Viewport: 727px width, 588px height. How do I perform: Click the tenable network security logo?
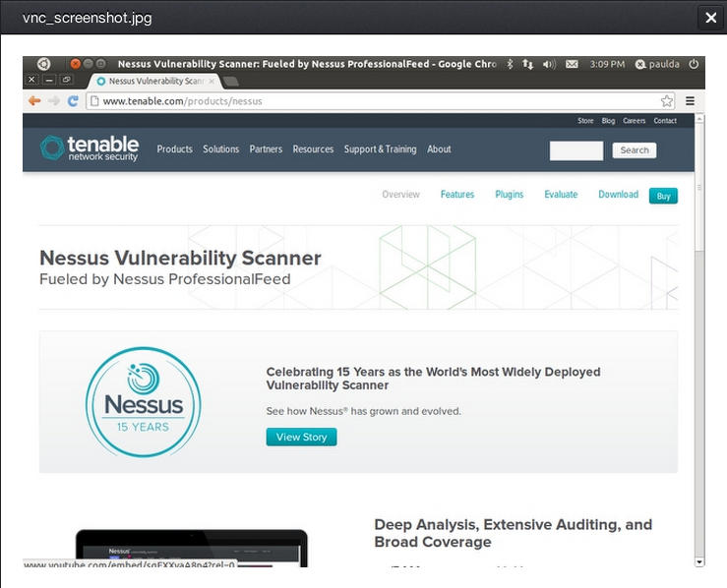click(x=89, y=148)
